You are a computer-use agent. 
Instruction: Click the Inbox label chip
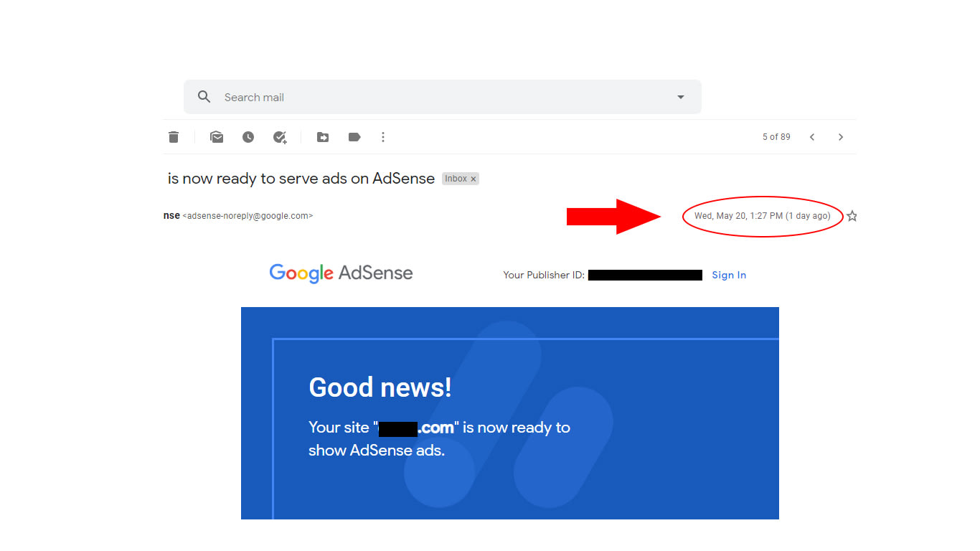[461, 179]
